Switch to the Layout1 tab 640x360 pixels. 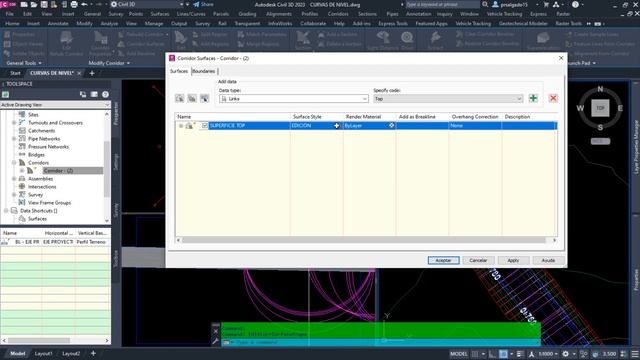click(x=43, y=353)
